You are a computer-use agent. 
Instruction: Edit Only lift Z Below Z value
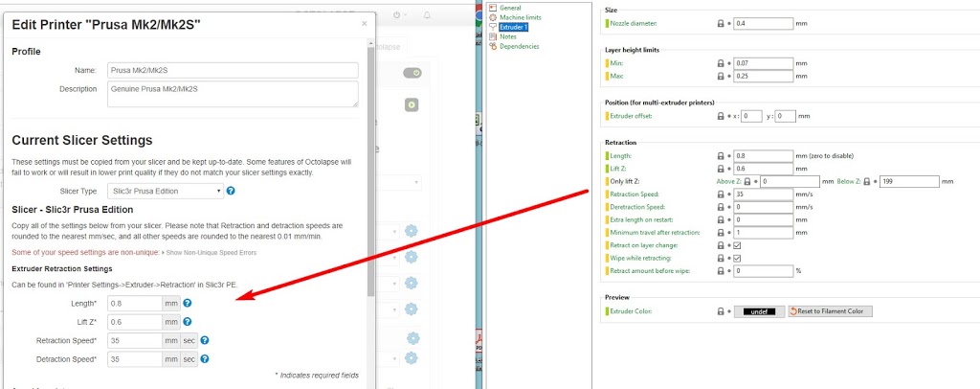(x=909, y=181)
